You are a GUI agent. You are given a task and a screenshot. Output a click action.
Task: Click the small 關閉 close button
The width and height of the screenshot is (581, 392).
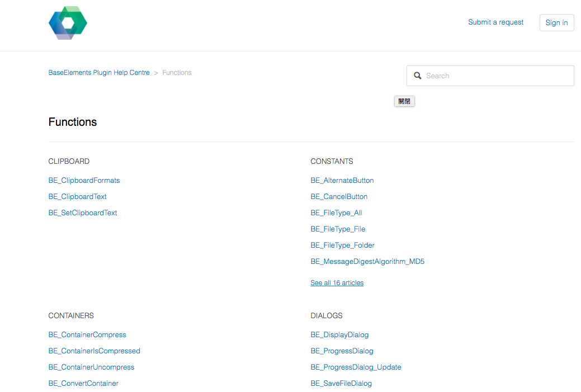coord(404,101)
